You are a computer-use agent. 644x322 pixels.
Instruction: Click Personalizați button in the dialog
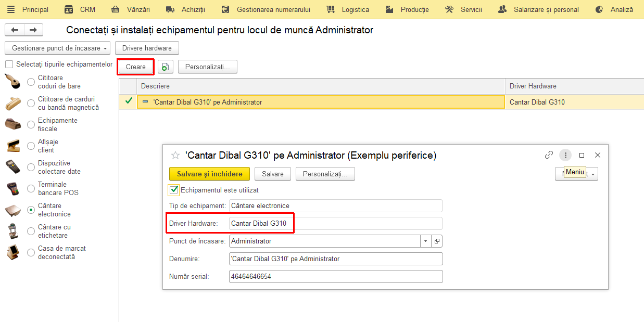coord(325,174)
